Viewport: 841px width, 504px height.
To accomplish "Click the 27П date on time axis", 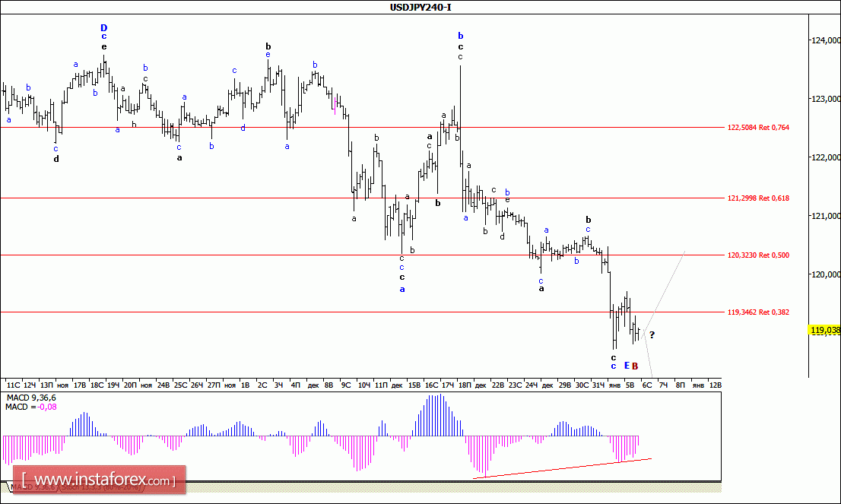I will [x=214, y=385].
